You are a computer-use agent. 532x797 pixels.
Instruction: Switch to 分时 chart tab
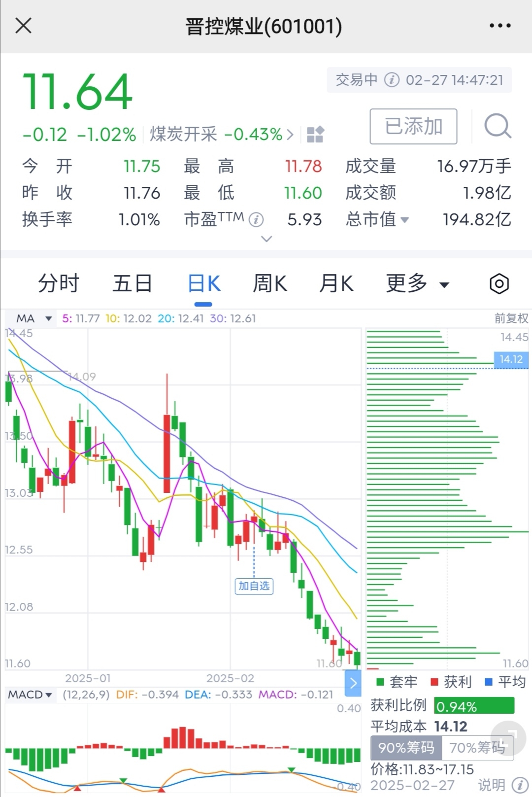pos(59,283)
